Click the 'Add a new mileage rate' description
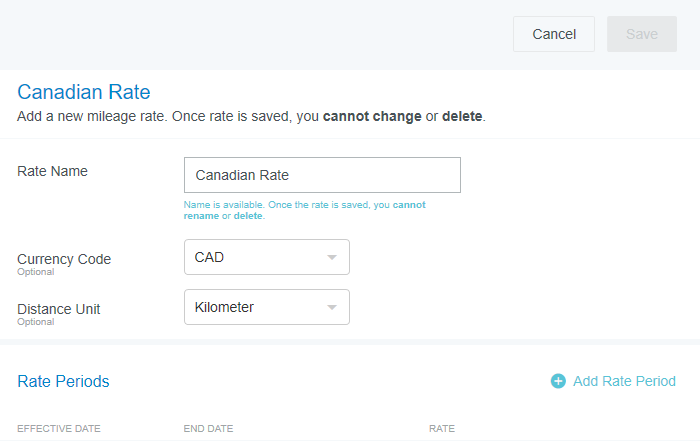Viewport: 700px width, 446px height. coord(250,116)
